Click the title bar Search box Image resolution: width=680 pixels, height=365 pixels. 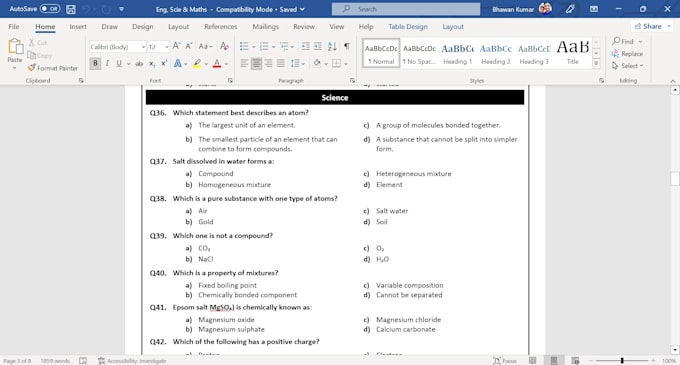pyautogui.click(x=406, y=9)
